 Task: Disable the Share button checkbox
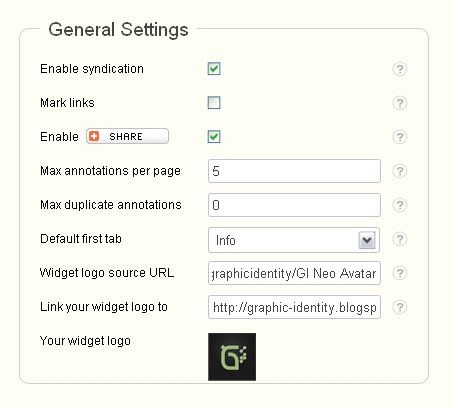click(214, 137)
